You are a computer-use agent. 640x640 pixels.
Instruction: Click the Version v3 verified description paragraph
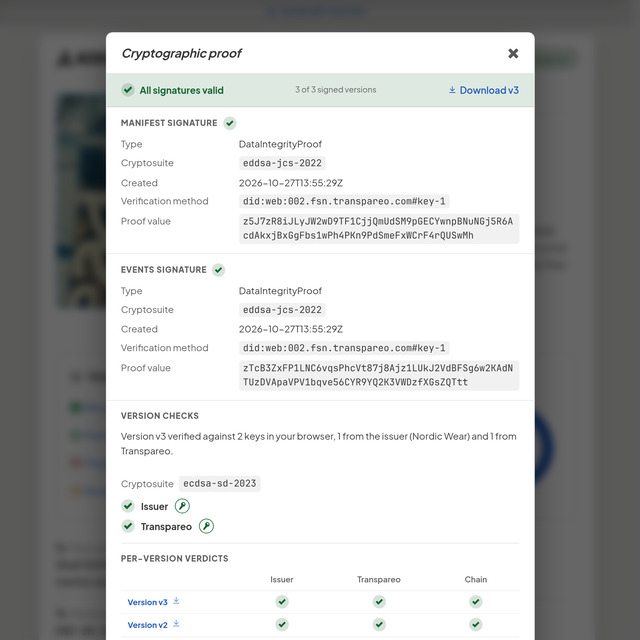click(x=318, y=444)
